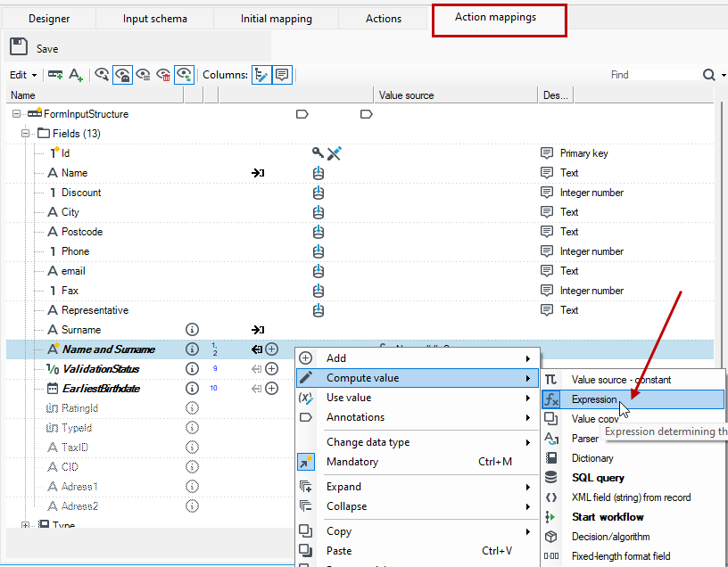This screenshot has height=567, width=728.
Task: Click the database source icon in the Discount row
Action: (318, 193)
